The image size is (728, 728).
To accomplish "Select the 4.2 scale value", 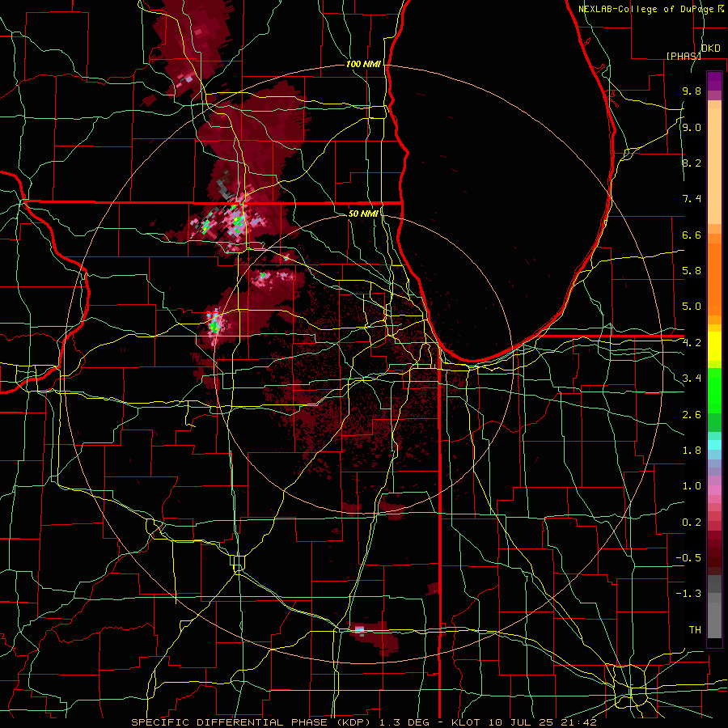I will (x=692, y=343).
